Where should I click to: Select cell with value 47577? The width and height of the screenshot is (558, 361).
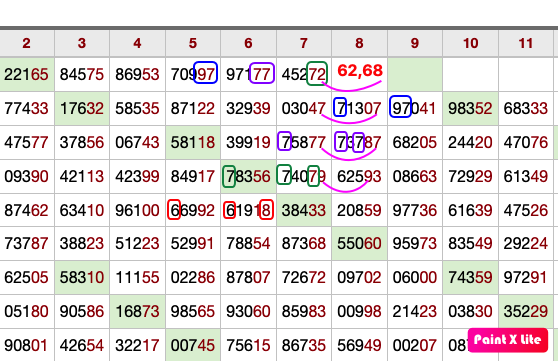27,142
